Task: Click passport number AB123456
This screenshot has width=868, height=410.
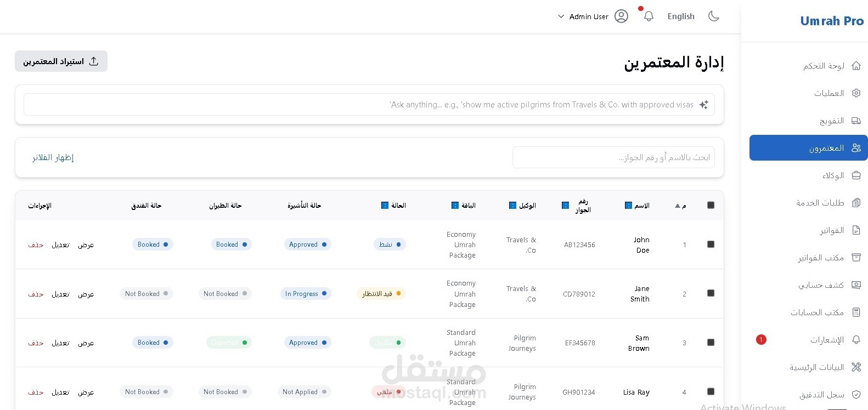Action: pos(579,245)
